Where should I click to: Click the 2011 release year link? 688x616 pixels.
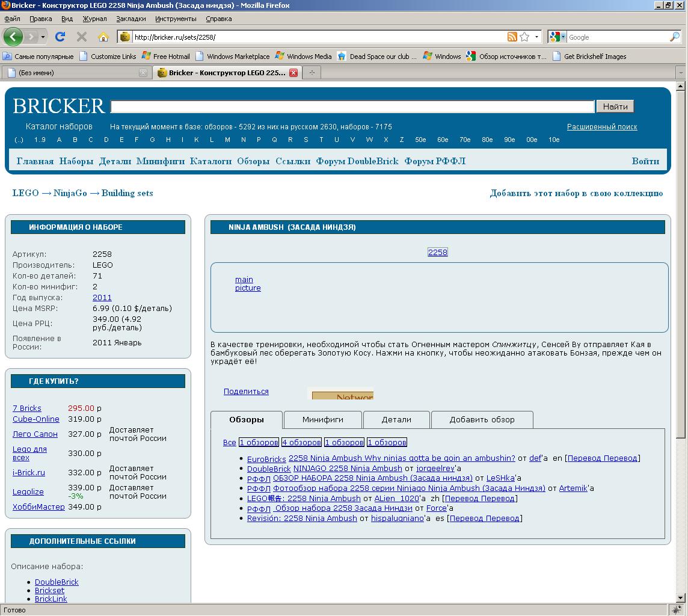click(102, 297)
